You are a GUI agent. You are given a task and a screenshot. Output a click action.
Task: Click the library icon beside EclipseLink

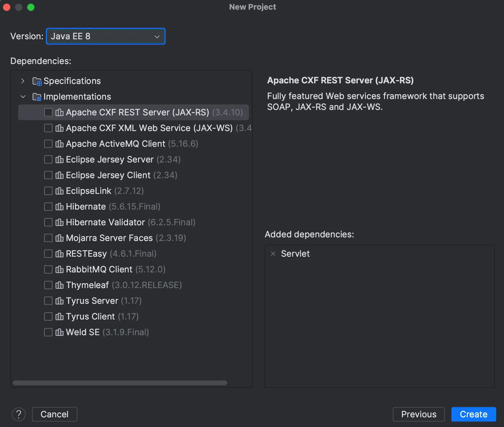click(60, 191)
